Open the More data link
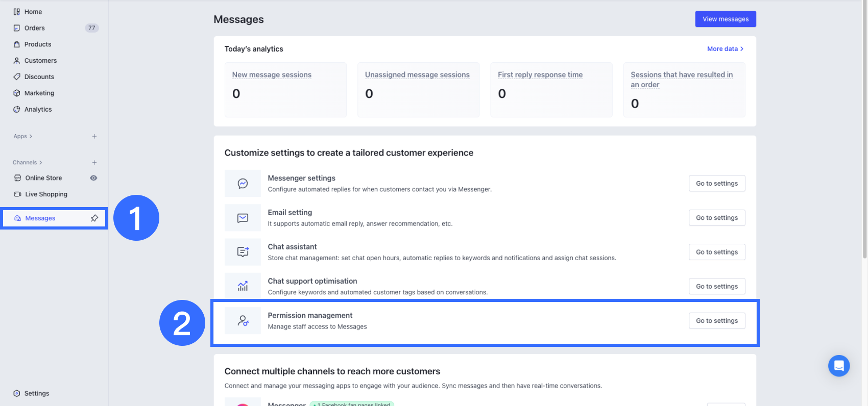Viewport: 868px width, 406px height. pyautogui.click(x=725, y=49)
